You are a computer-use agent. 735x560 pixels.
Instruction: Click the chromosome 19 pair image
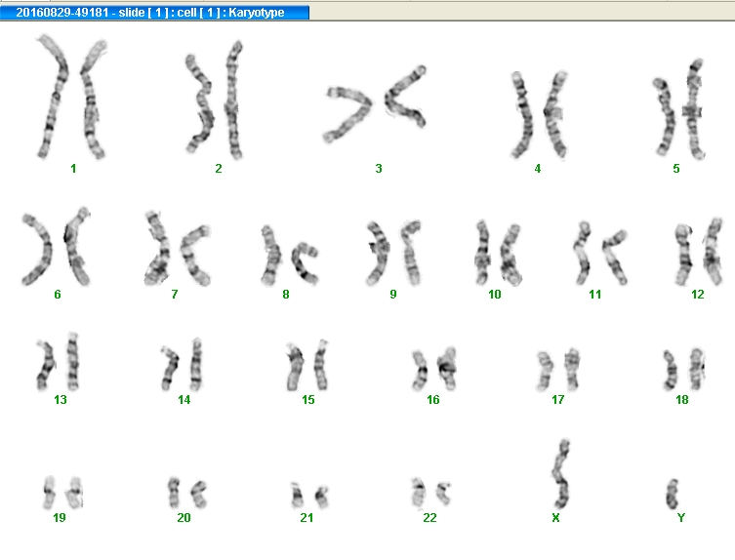(x=62, y=493)
